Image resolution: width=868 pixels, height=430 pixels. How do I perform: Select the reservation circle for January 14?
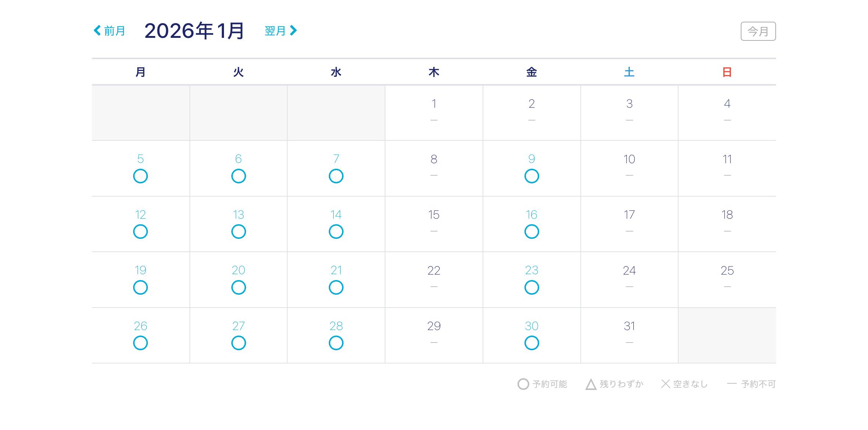pyautogui.click(x=336, y=232)
